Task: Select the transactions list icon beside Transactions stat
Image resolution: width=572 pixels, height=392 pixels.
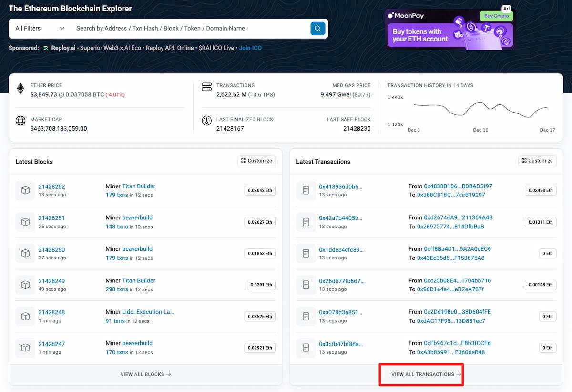Action: click(x=206, y=87)
